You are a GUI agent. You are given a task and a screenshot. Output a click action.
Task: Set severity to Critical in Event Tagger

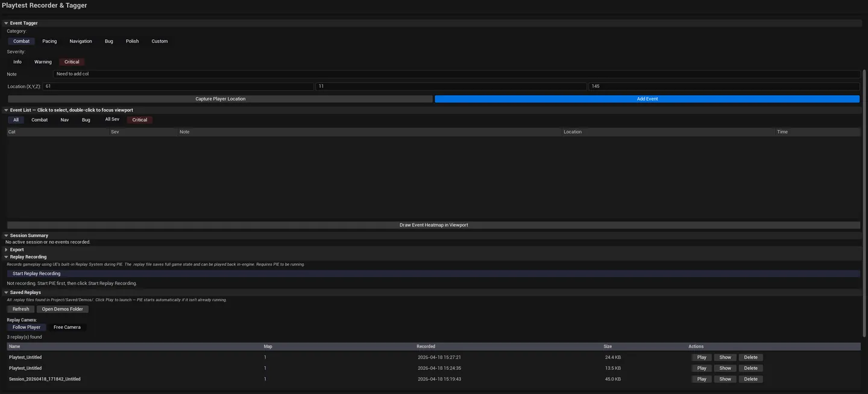pos(72,61)
